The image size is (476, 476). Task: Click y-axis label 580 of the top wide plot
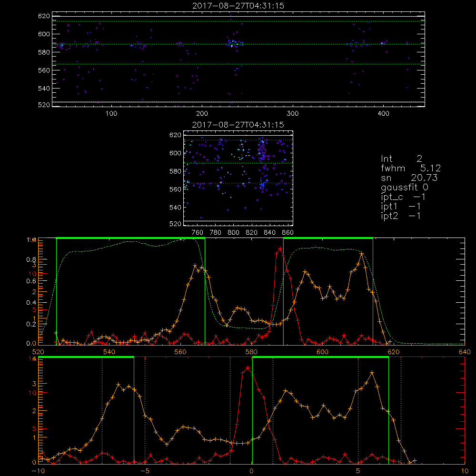pos(44,52)
